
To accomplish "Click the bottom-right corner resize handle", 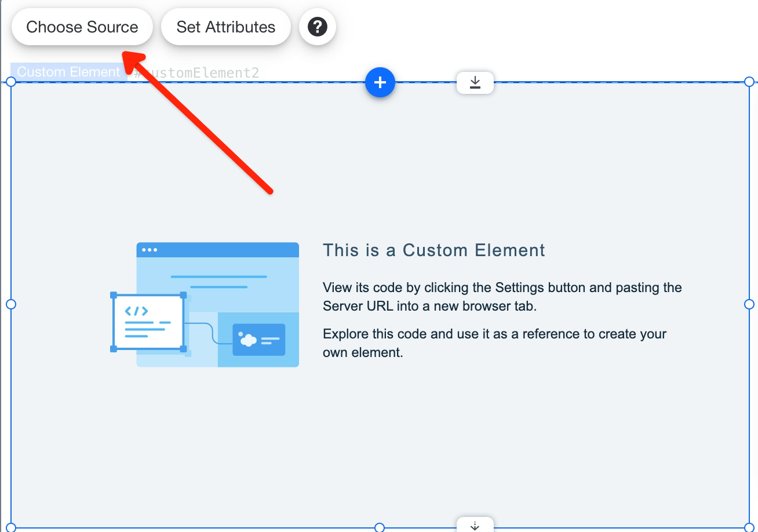I will [749, 527].
